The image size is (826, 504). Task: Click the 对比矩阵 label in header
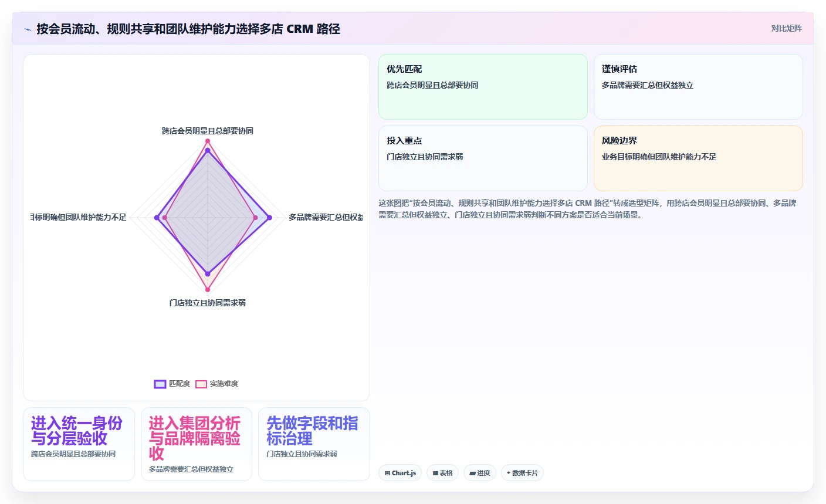(x=786, y=28)
